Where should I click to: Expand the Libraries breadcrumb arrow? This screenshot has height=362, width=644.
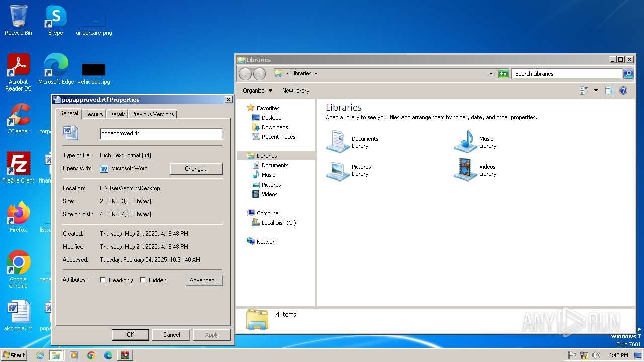click(316, 74)
